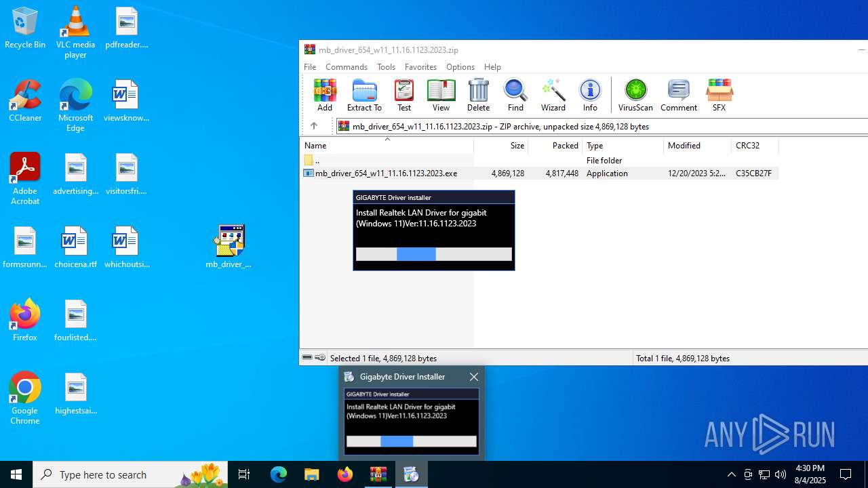The height and width of the screenshot is (488, 868).
Task: Select the VLC media player desktop icon
Action: pyautogui.click(x=75, y=33)
